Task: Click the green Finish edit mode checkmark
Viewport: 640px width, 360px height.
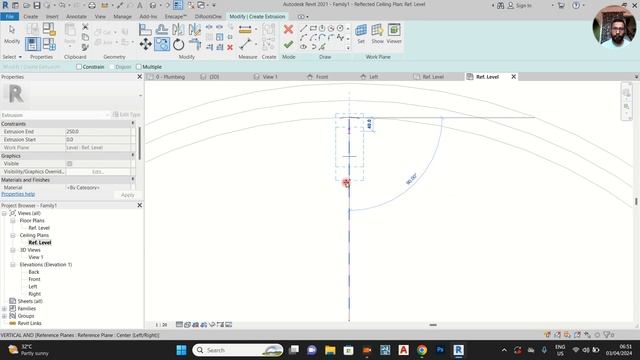Action: [289, 44]
